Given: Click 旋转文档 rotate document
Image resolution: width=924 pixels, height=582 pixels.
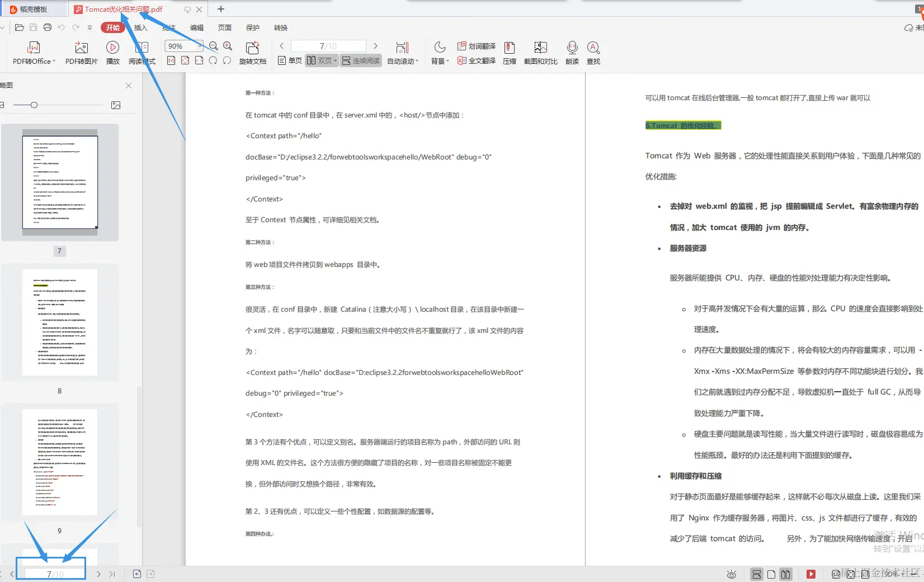Looking at the screenshot, I should coord(253,53).
